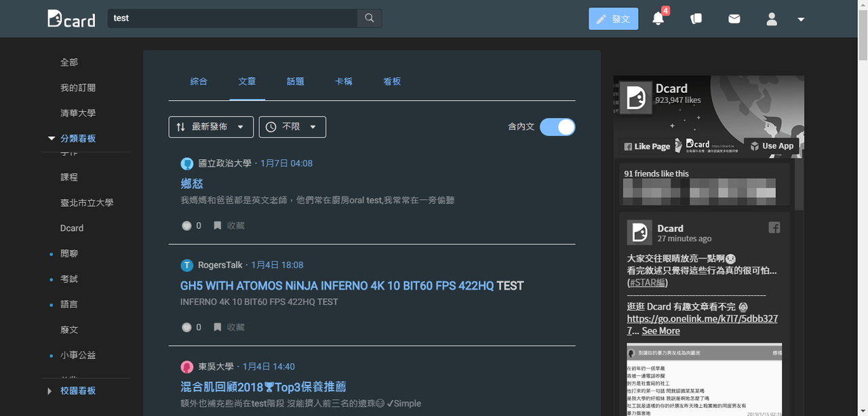Switch to the 卡稱 tab
The height and width of the screenshot is (416, 868).
coord(344,81)
